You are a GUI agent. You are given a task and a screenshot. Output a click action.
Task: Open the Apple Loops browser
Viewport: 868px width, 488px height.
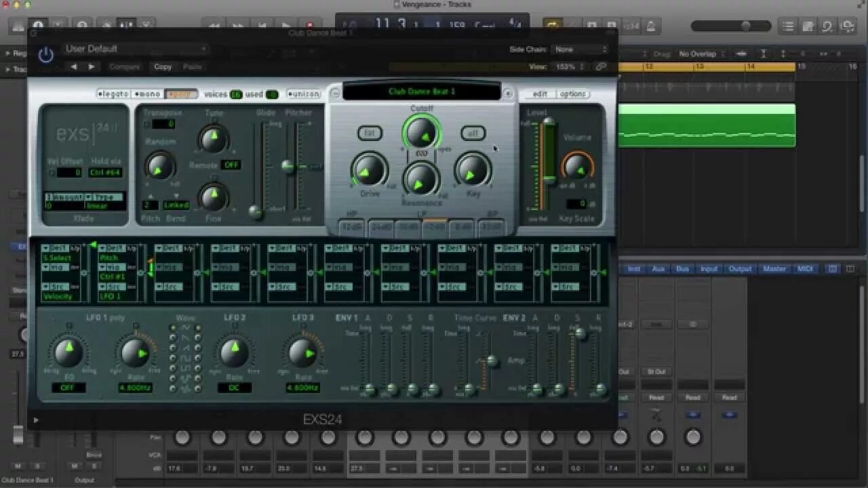tap(827, 26)
